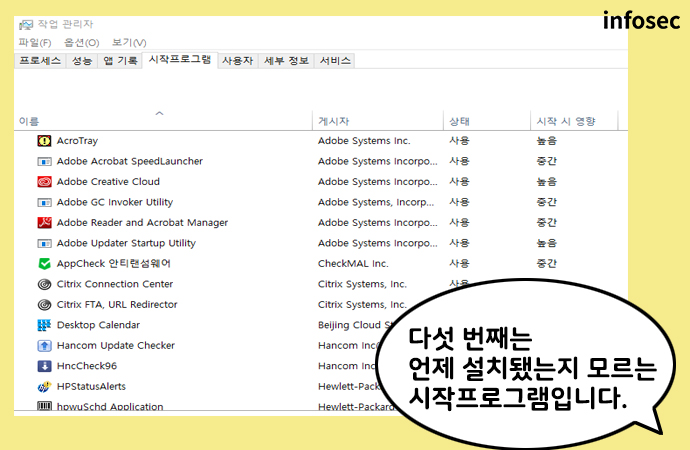Select the AcroTray row name

pyautogui.click(x=77, y=141)
